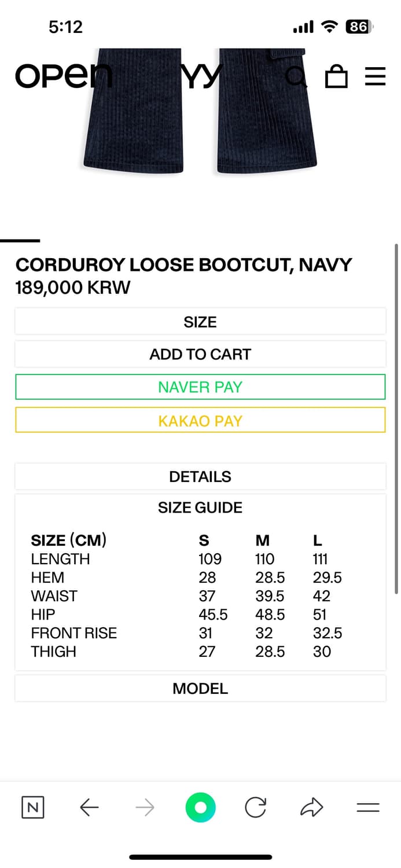Open the search magnifier icon

click(297, 76)
